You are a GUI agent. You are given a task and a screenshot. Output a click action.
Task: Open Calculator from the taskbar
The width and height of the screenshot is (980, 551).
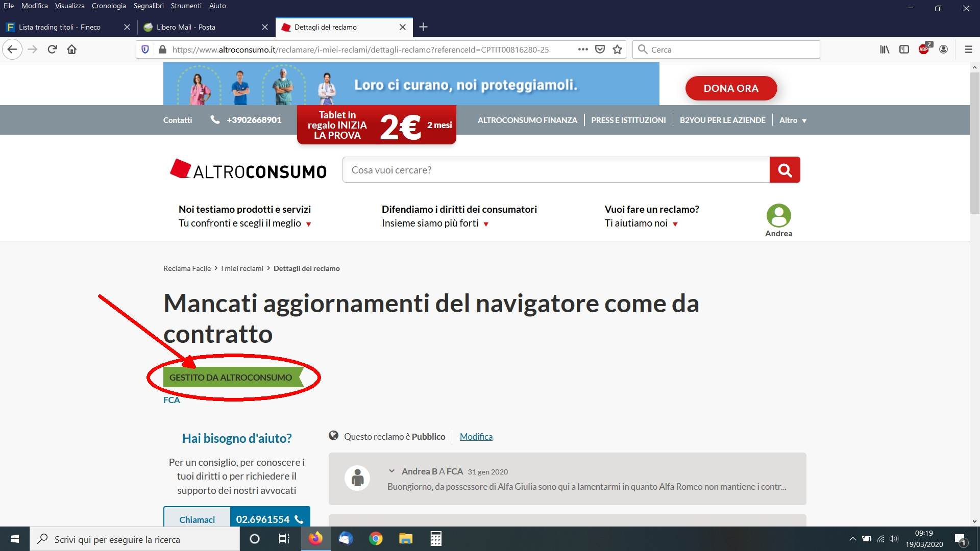pyautogui.click(x=436, y=539)
